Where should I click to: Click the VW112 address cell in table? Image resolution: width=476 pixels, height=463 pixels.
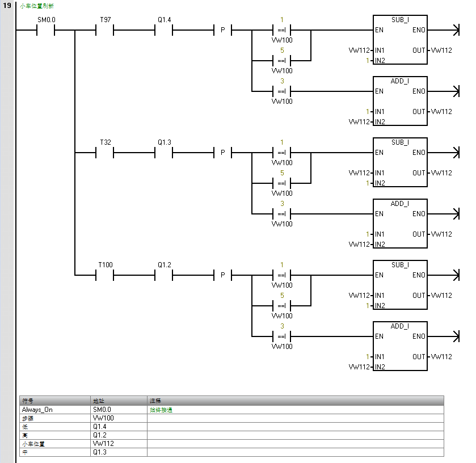pos(119,444)
